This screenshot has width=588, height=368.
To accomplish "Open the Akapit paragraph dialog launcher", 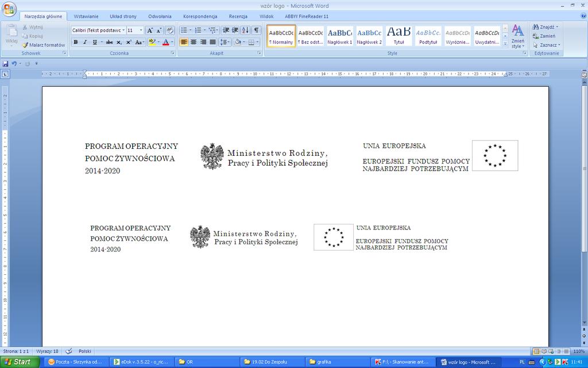I will tap(259, 53).
